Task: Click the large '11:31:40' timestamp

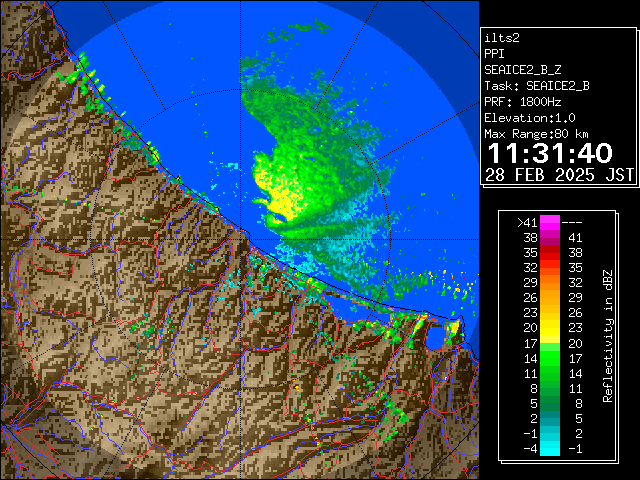Action: tap(550, 153)
